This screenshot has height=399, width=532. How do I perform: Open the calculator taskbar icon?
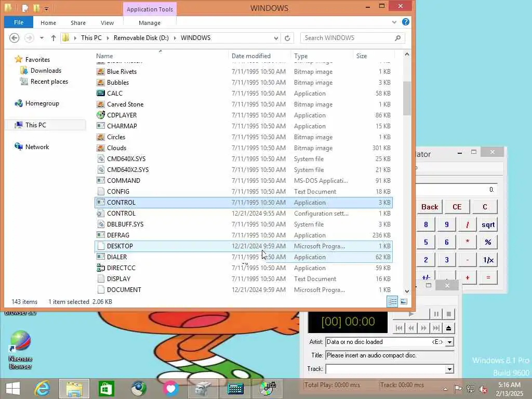pyautogui.click(x=235, y=389)
